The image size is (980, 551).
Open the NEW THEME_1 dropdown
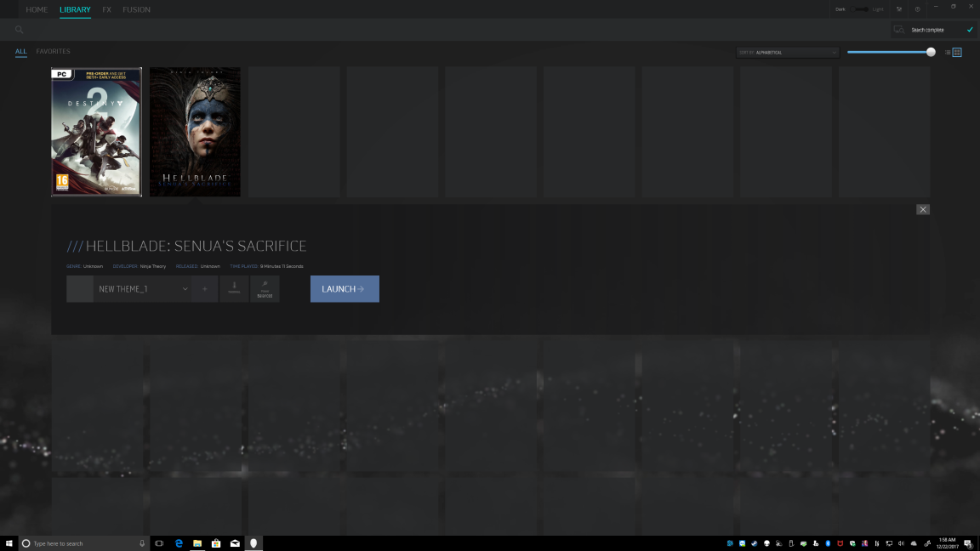coord(141,288)
